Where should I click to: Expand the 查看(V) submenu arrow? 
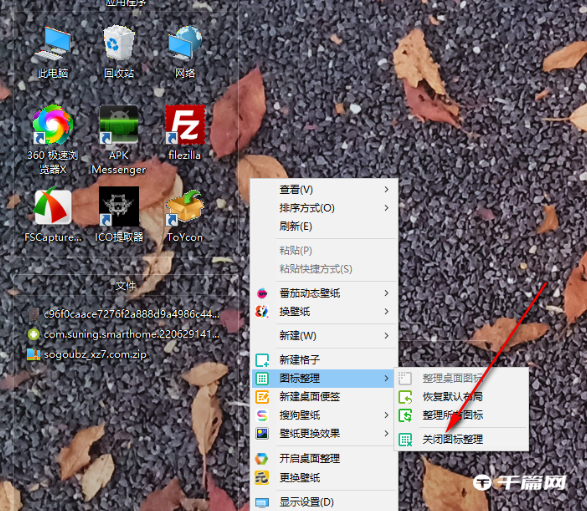coord(386,190)
